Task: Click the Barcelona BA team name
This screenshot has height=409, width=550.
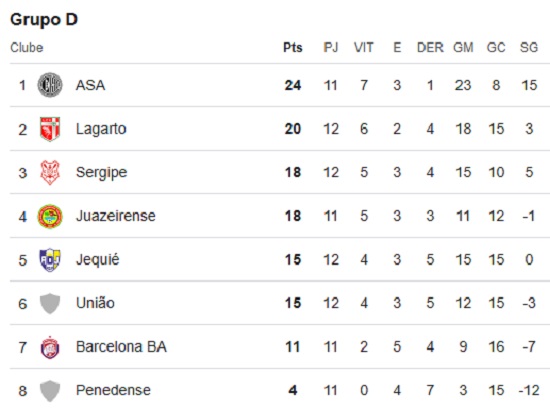Action: point(121,347)
